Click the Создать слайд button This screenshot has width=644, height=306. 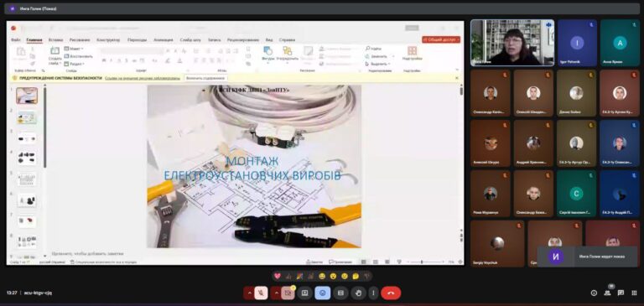point(55,56)
